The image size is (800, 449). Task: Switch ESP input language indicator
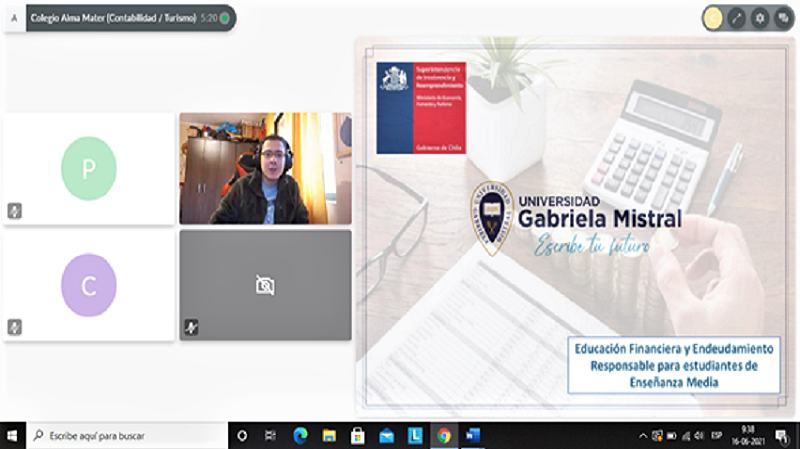(x=717, y=436)
